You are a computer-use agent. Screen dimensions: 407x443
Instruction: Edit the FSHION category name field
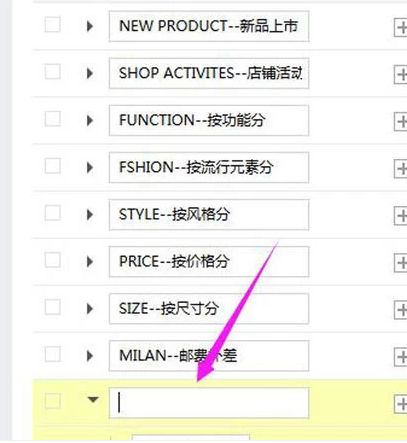click(x=209, y=167)
